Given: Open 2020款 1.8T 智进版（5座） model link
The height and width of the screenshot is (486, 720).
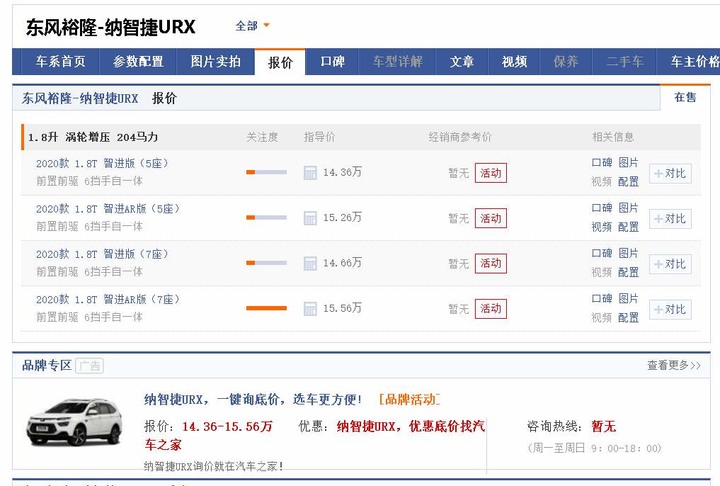Looking at the screenshot, I should point(102,164).
